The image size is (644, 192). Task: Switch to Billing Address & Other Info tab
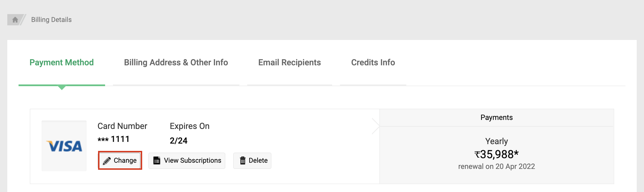click(176, 62)
